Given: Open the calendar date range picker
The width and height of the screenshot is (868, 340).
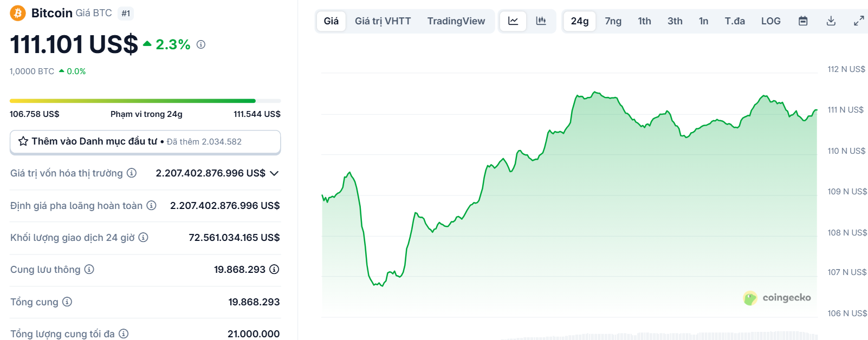Looking at the screenshot, I should [804, 21].
